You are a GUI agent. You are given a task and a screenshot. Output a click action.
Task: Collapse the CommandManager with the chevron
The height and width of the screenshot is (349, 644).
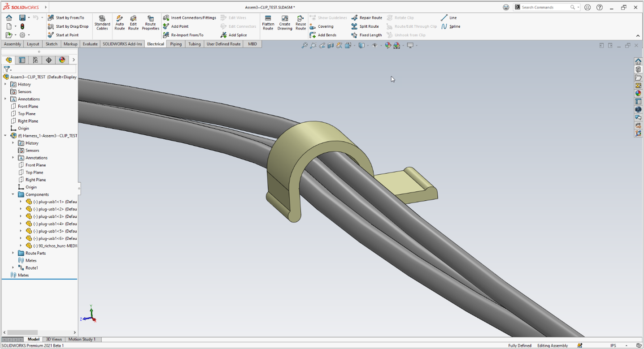[638, 35]
